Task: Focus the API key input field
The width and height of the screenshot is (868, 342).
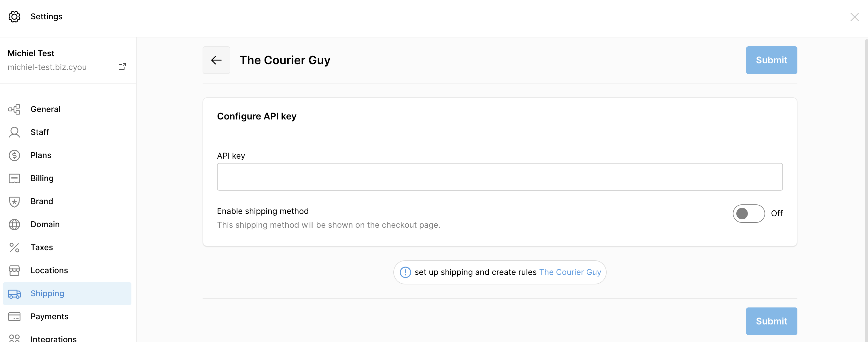Action: pos(500,177)
